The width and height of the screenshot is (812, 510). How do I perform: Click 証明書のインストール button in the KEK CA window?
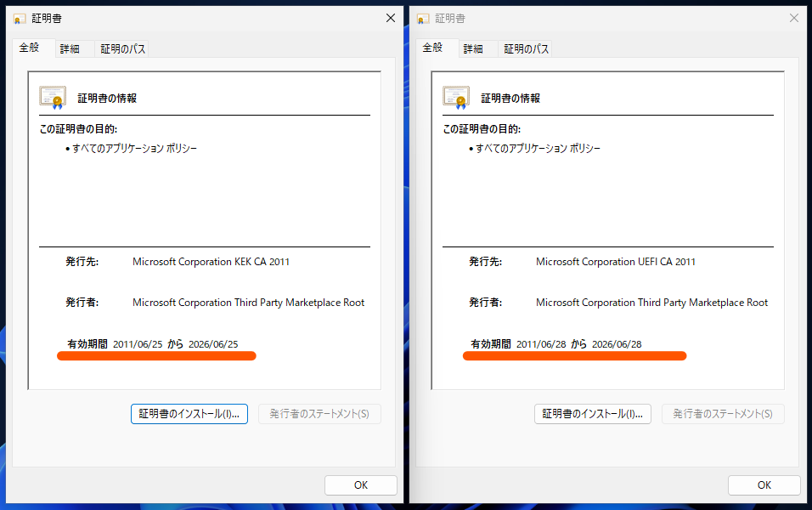point(189,414)
